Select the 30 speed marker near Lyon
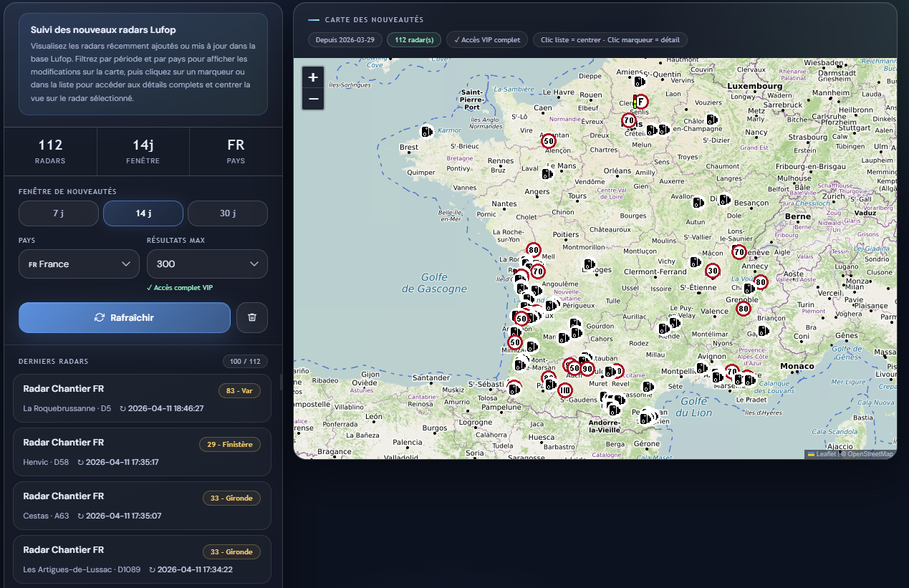Viewport: 909px width, 588px height. click(x=712, y=271)
